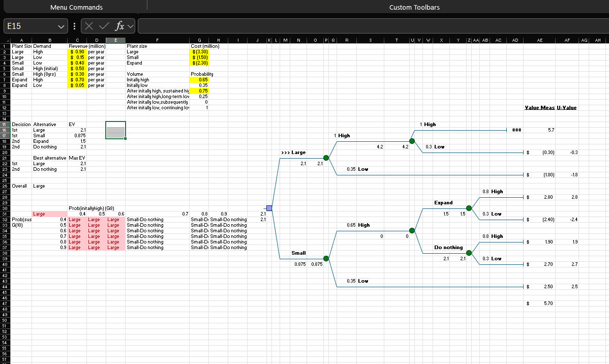609x364 pixels.
Task: Select the blue decision root node square
Action: (x=269, y=208)
